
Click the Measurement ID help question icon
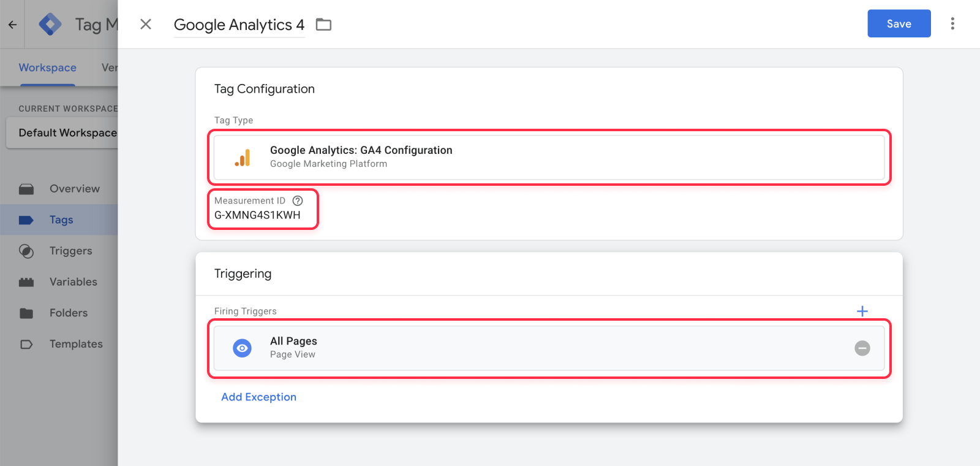[x=298, y=201]
